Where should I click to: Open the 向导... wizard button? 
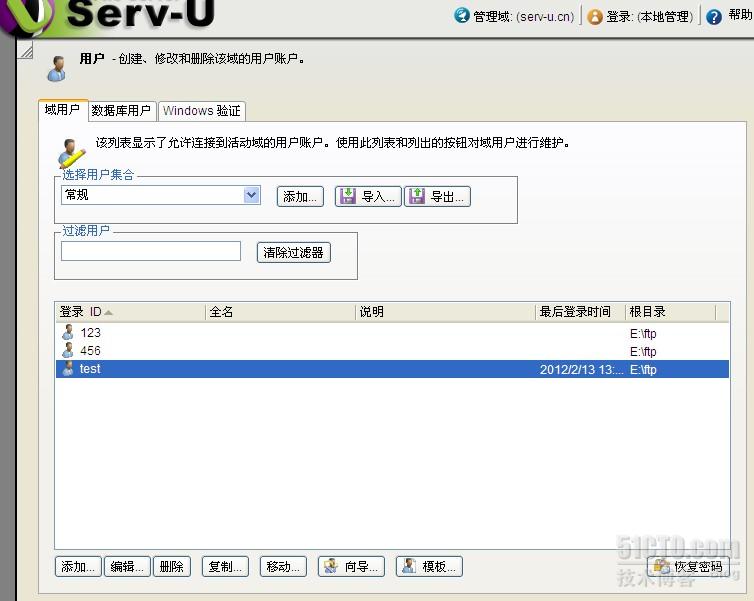click(352, 566)
